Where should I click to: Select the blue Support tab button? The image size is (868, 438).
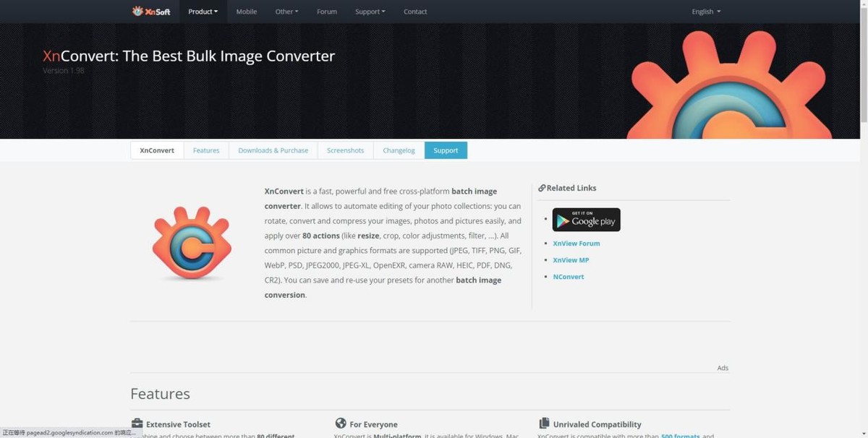click(446, 150)
